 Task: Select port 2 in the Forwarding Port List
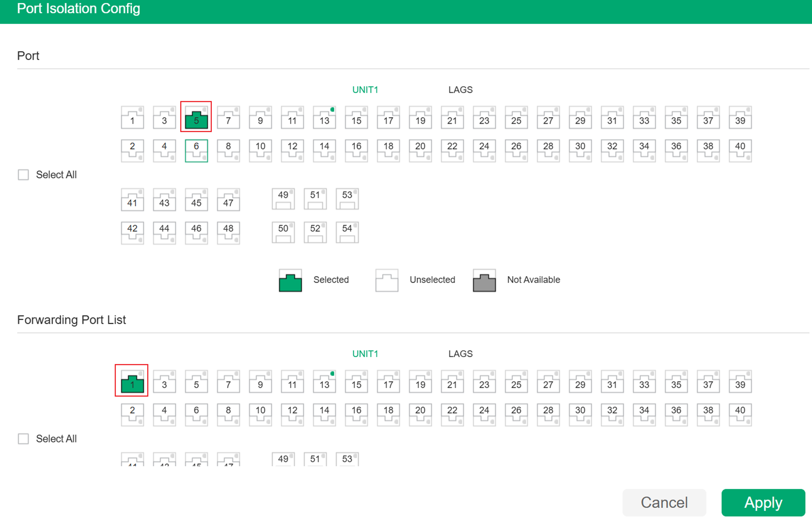click(x=132, y=414)
